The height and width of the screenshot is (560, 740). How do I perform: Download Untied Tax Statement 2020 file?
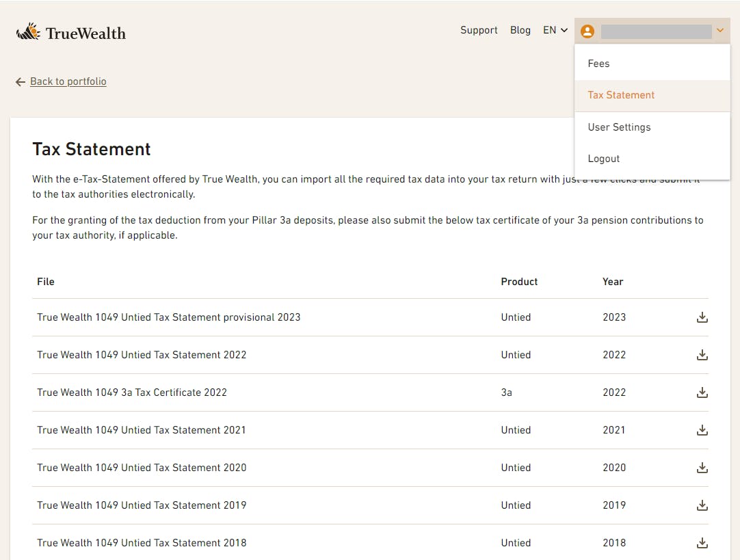702,468
